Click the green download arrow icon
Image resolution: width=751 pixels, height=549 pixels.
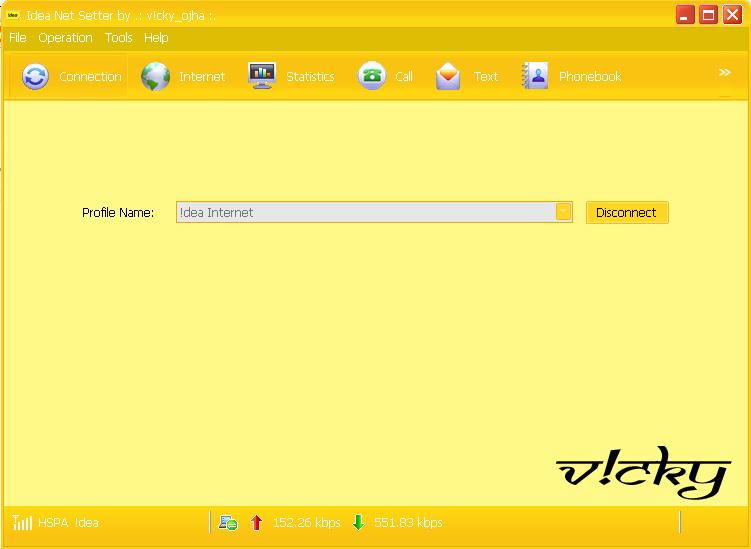tap(358, 522)
